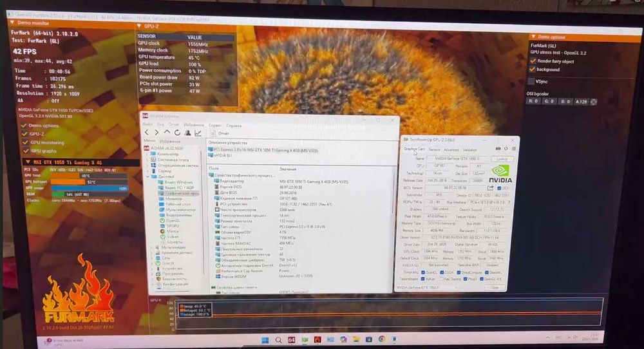Click the NVIDIA logo in GPU-Z
Image resolution: width=644 pixels, height=349 pixels.
point(500,174)
